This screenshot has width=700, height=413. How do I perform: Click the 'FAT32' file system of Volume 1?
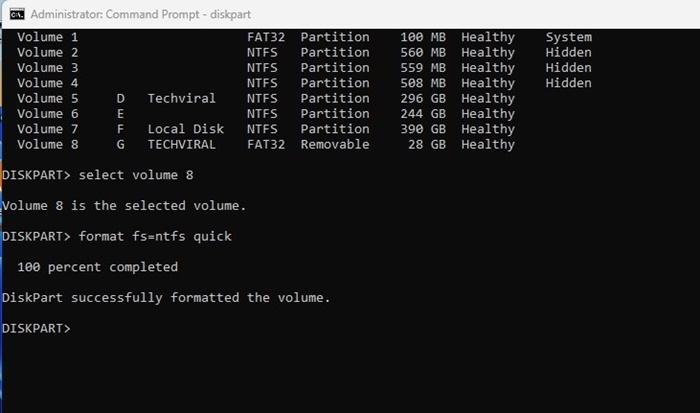tap(266, 37)
